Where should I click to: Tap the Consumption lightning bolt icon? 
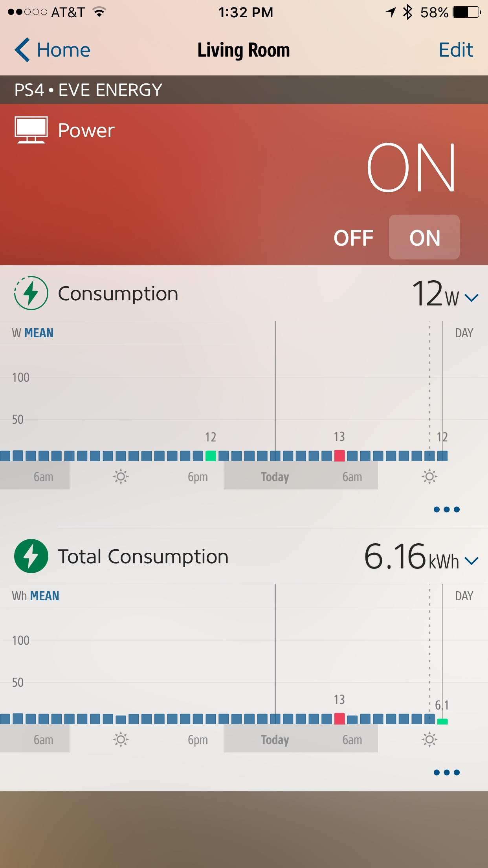pos(31,293)
